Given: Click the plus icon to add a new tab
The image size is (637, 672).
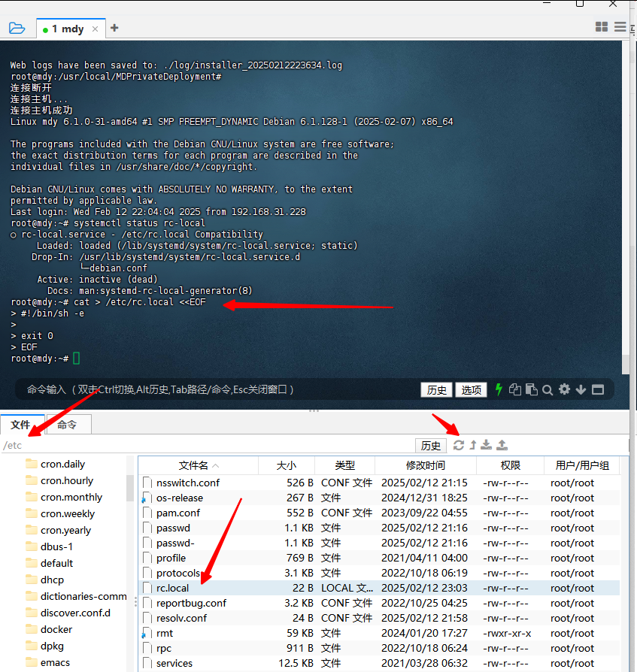Looking at the screenshot, I should [x=114, y=29].
